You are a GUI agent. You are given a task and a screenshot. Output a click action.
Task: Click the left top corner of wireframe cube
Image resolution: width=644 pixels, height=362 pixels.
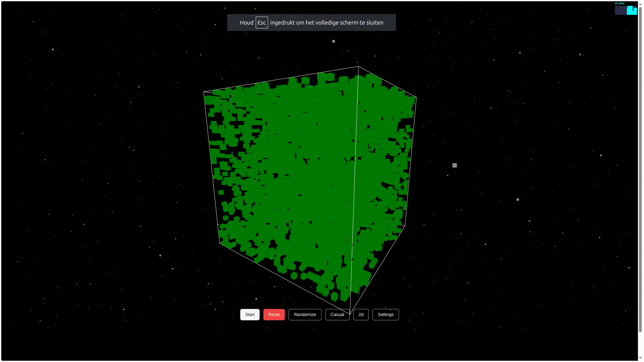click(204, 92)
